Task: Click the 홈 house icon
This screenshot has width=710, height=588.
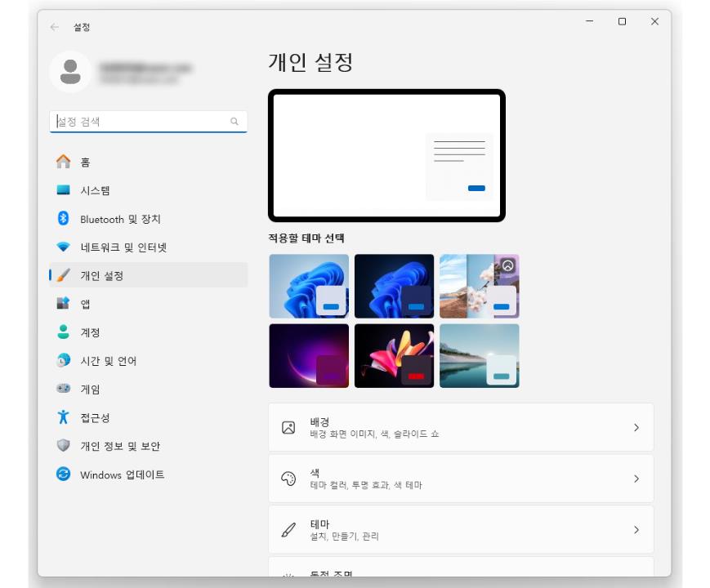Action: [64, 162]
